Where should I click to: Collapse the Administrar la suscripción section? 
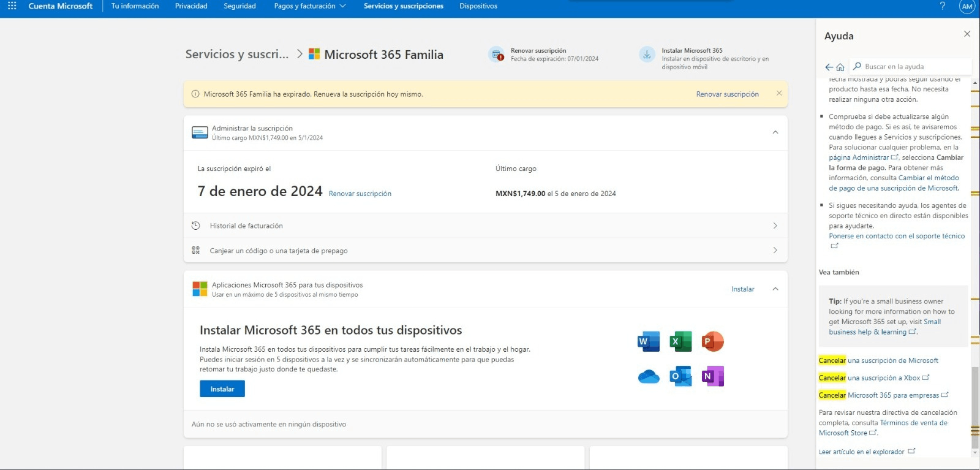click(775, 132)
